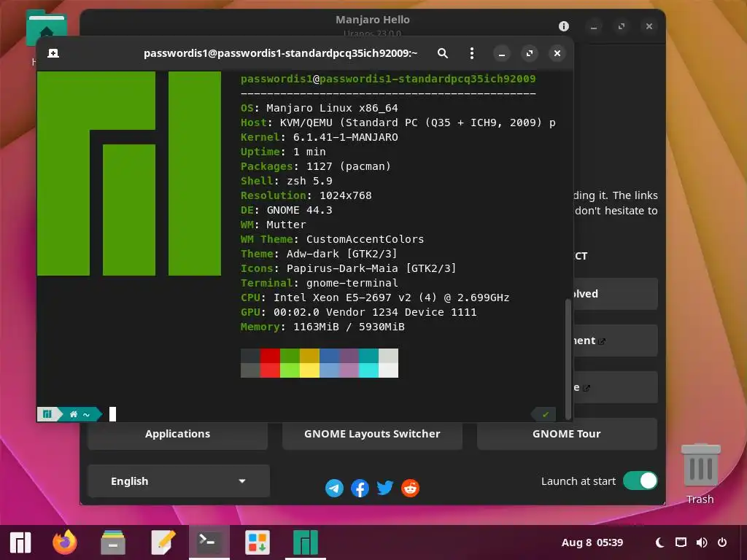The width and height of the screenshot is (747, 560).
Task: Launch the text editor from taskbar
Action: pyautogui.click(x=163, y=542)
